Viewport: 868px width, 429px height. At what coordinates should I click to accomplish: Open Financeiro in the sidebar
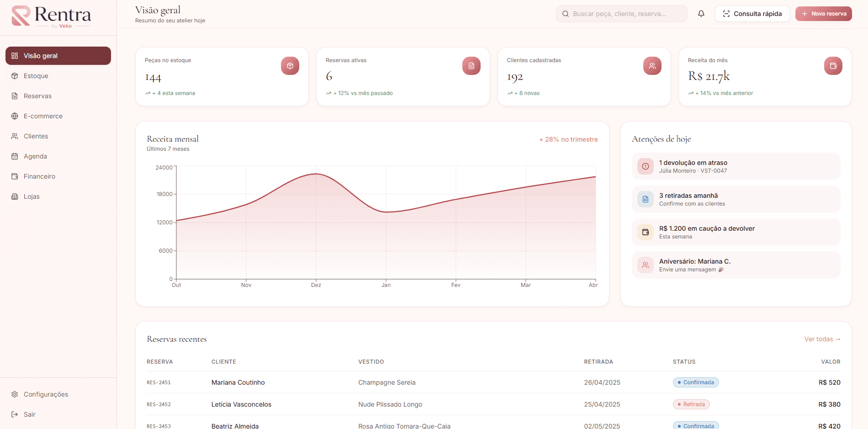[x=58, y=176]
